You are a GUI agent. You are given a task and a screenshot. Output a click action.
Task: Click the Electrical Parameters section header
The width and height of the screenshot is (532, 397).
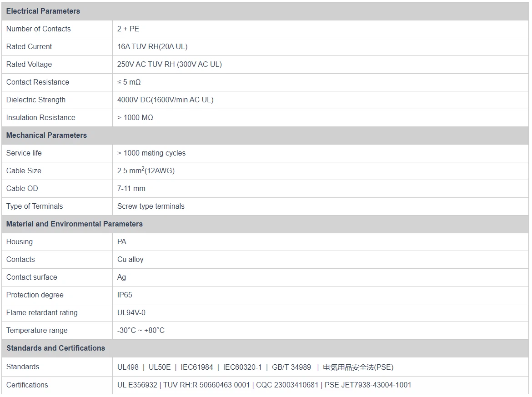pyautogui.click(x=43, y=11)
